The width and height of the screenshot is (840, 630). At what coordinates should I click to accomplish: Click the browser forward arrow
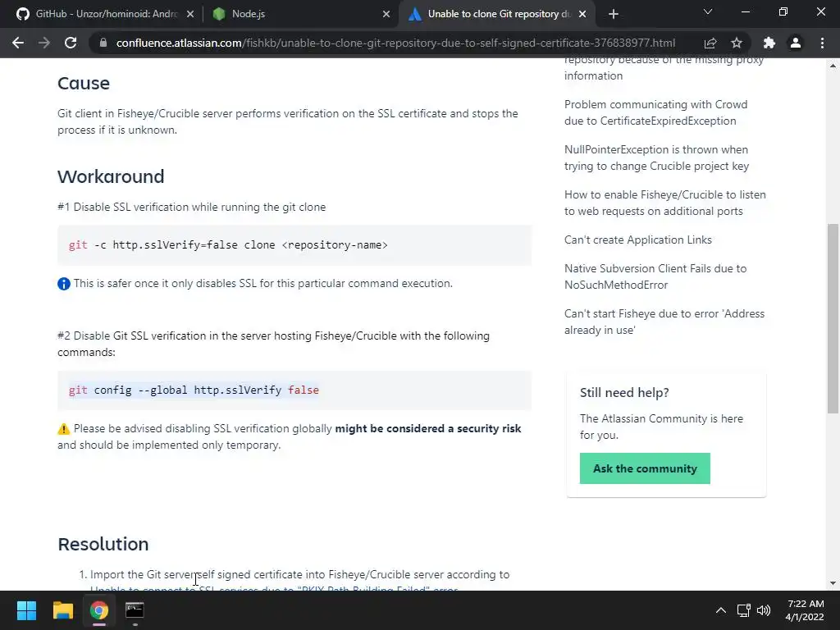point(44,43)
